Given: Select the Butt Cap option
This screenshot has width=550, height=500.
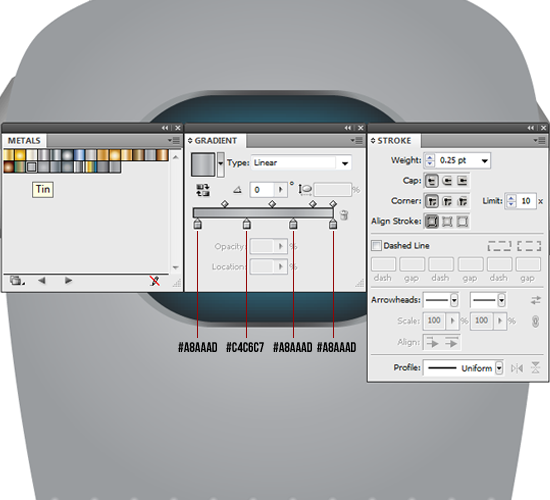Looking at the screenshot, I should tap(432, 181).
